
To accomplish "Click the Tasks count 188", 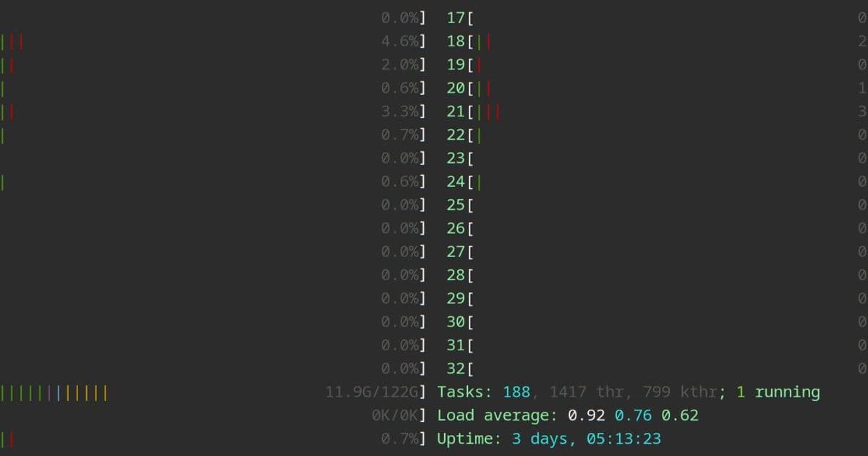I will (516, 392).
